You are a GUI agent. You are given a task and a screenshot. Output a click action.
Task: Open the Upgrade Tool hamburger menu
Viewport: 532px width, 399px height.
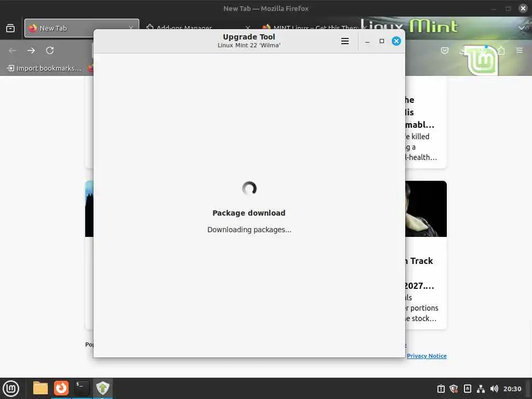pyautogui.click(x=345, y=41)
